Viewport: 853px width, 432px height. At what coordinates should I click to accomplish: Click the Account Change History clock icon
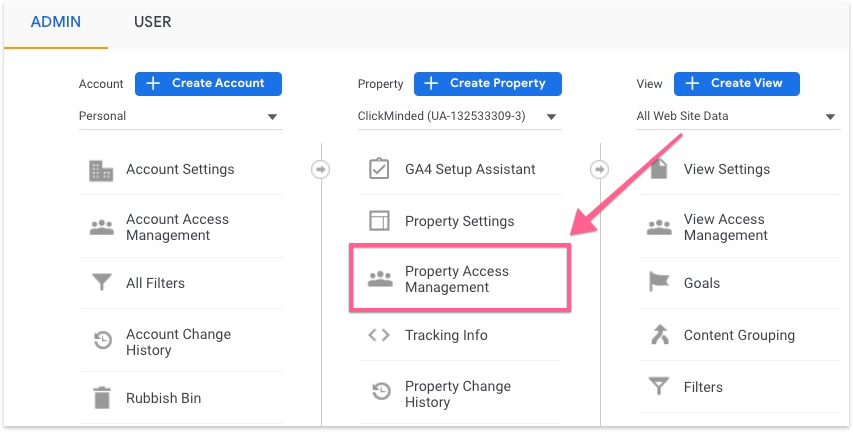pos(101,342)
